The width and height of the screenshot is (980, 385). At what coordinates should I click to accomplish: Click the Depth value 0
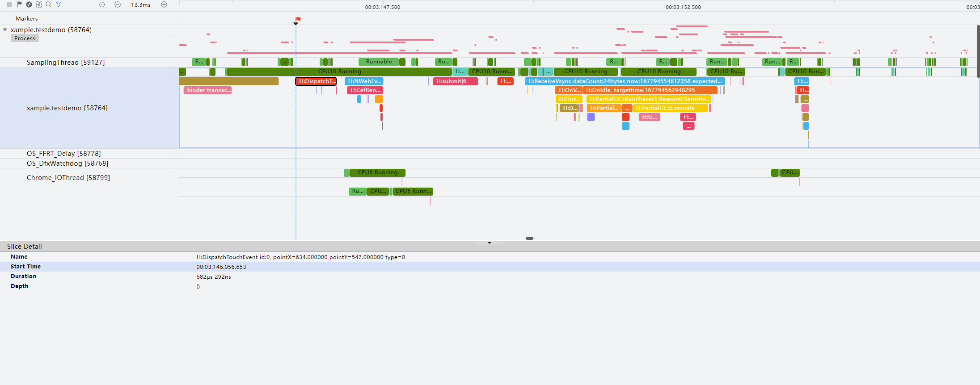[x=198, y=287]
